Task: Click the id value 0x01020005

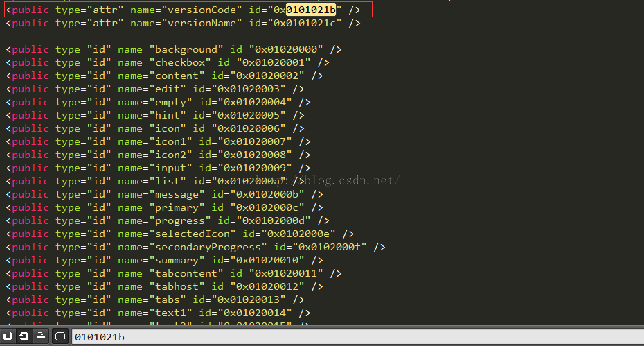Action: click(x=249, y=115)
